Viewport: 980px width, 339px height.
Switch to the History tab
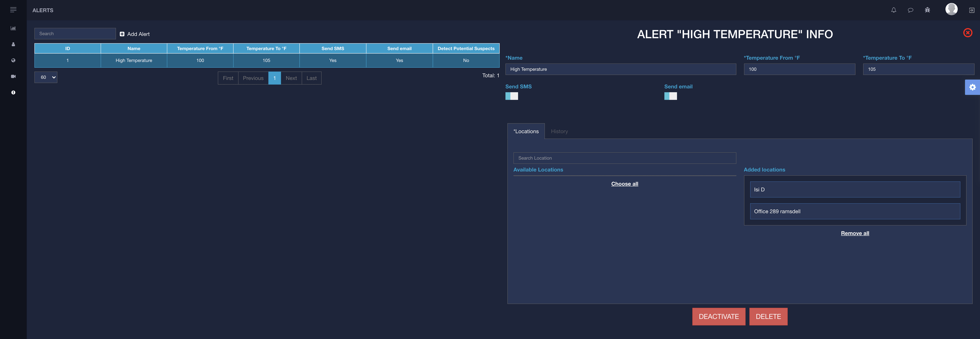click(559, 131)
